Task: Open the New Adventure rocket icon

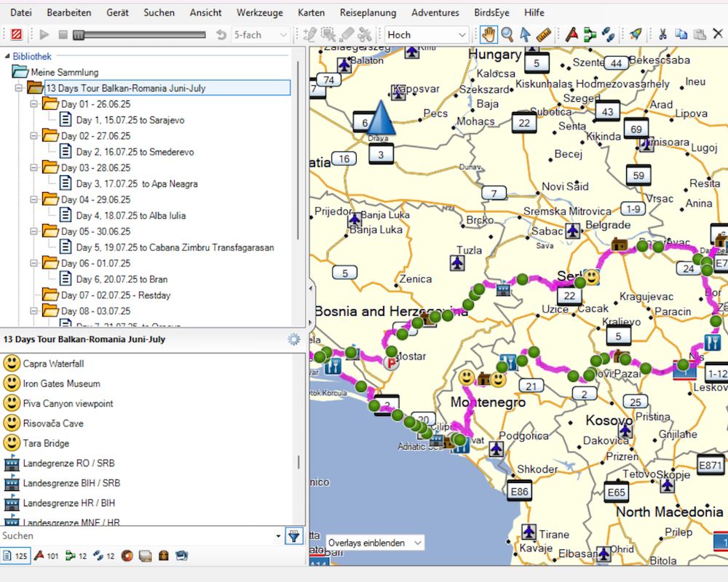Action: pos(636,34)
